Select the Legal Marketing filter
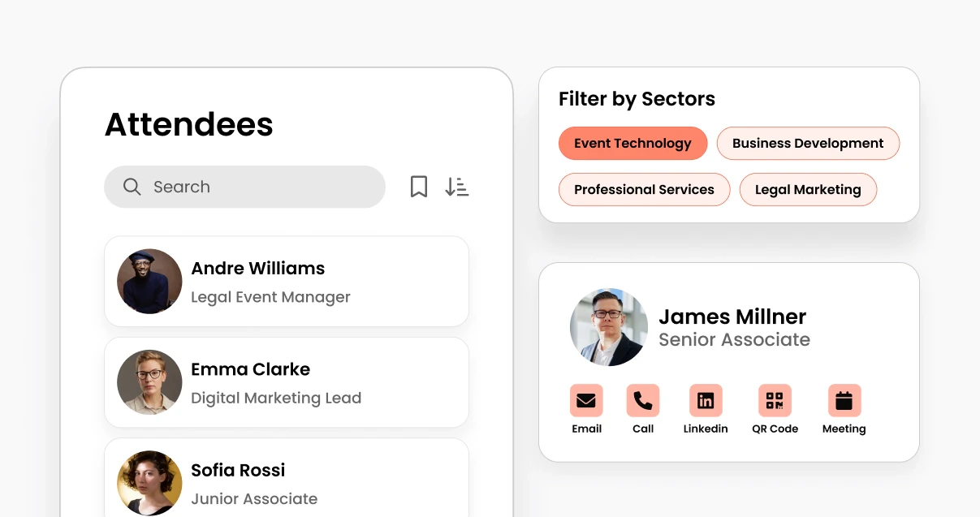This screenshot has width=980, height=517. tap(808, 189)
